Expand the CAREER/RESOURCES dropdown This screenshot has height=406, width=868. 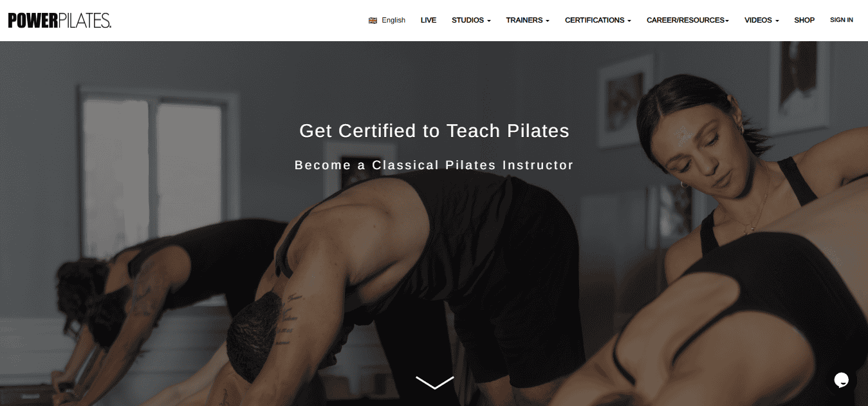pos(688,21)
